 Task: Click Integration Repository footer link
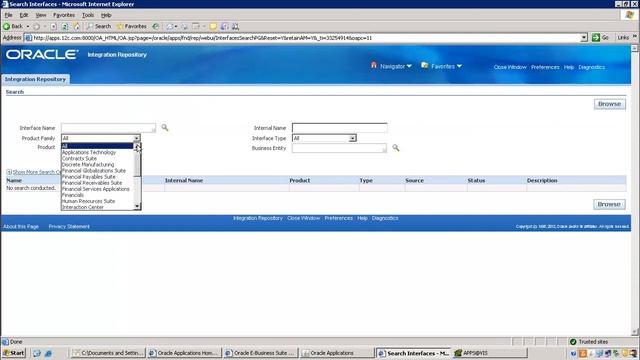(258, 218)
